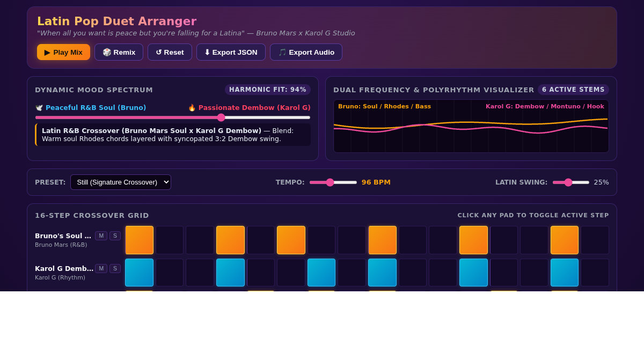The image size is (644, 338).
Task: Click the 96 BPM tempo value
Action: (376, 182)
